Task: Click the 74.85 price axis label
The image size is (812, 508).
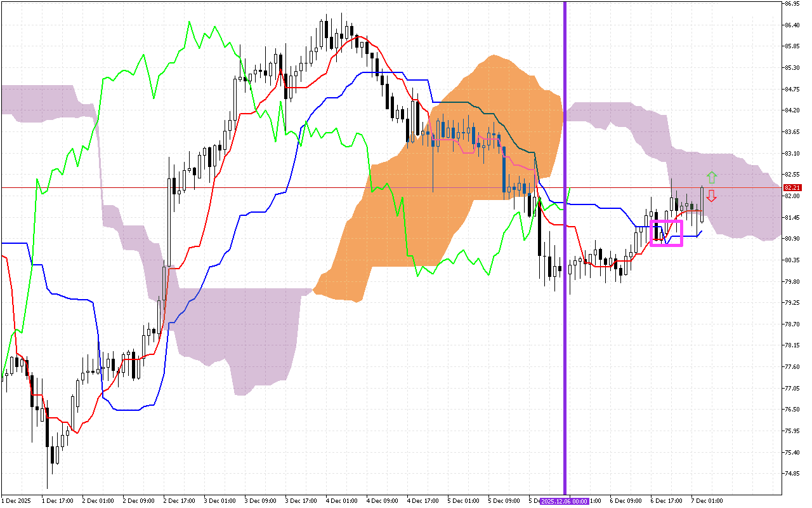Action: click(791, 474)
